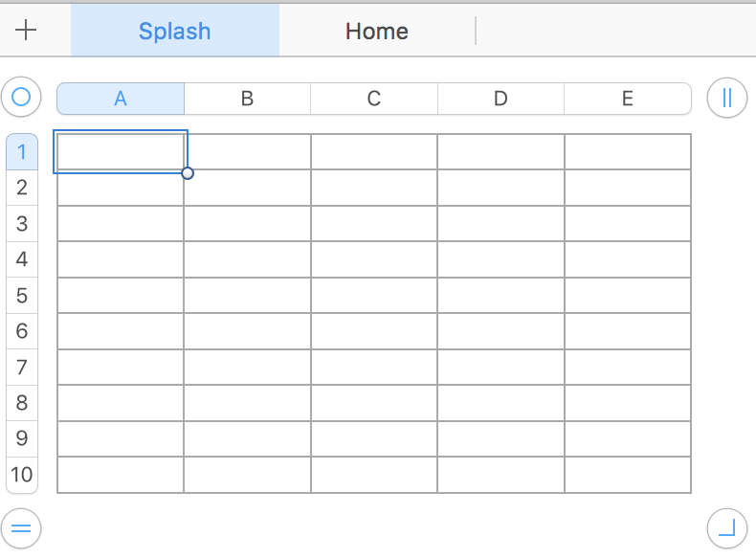Click cell A1 in the table

click(121, 152)
